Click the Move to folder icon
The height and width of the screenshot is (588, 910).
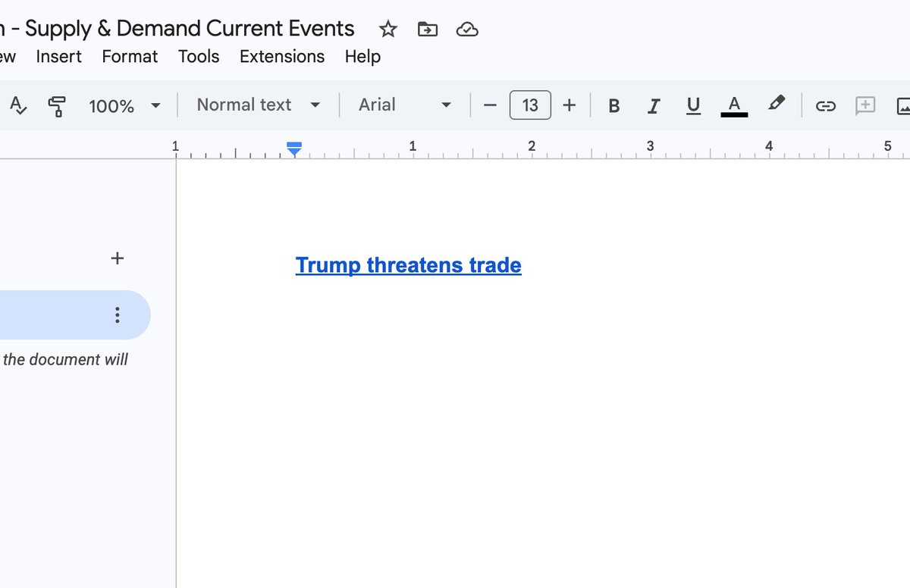[428, 30]
